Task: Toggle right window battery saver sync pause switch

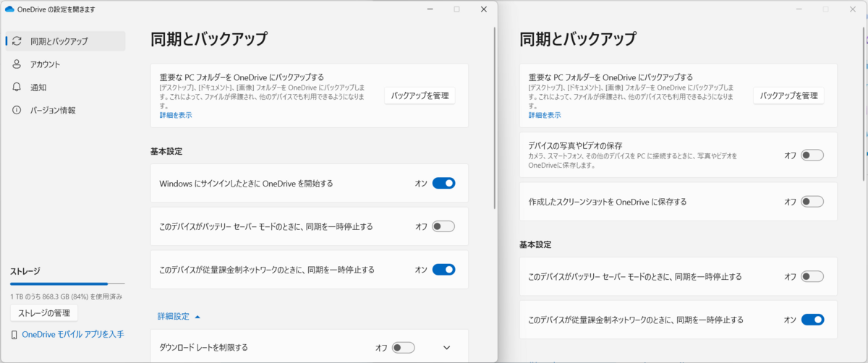Action: pyautogui.click(x=812, y=276)
